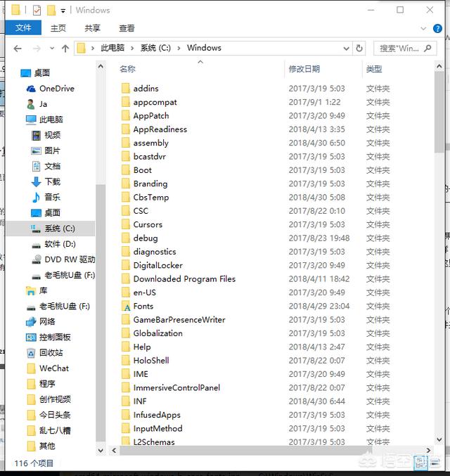450x476 pixels.
Task: Click the navigation pane scroll-down arrow
Action: click(x=101, y=451)
